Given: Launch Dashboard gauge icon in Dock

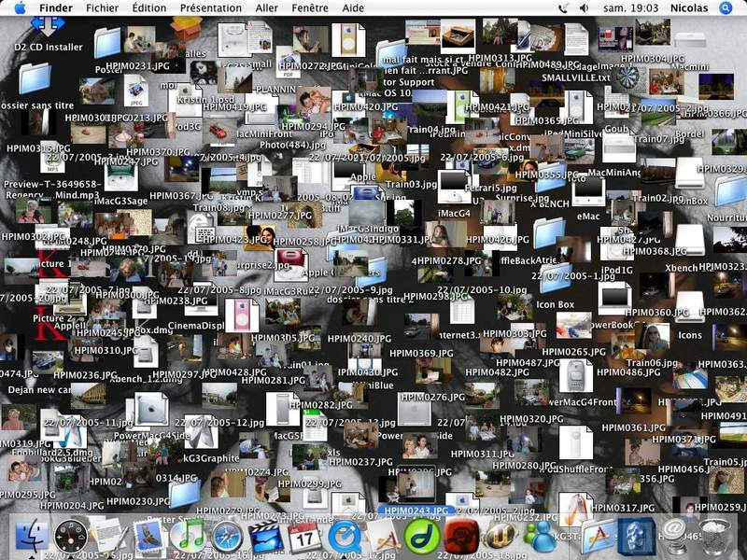Looking at the screenshot, I should coord(71,537).
